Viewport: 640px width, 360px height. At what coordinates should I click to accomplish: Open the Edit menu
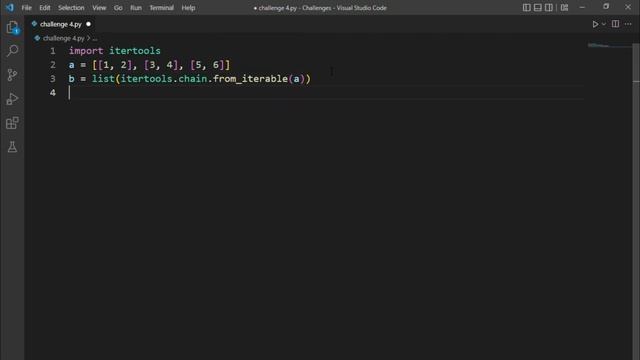(44, 8)
